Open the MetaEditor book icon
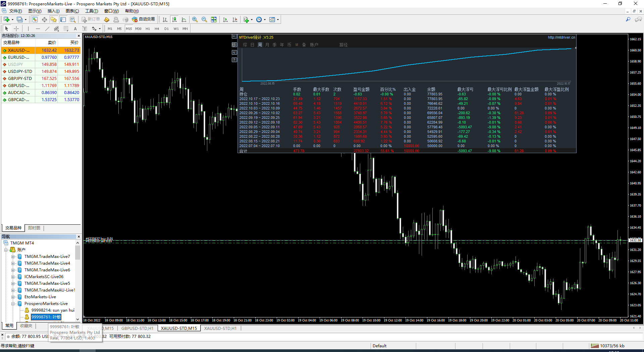 point(107,19)
